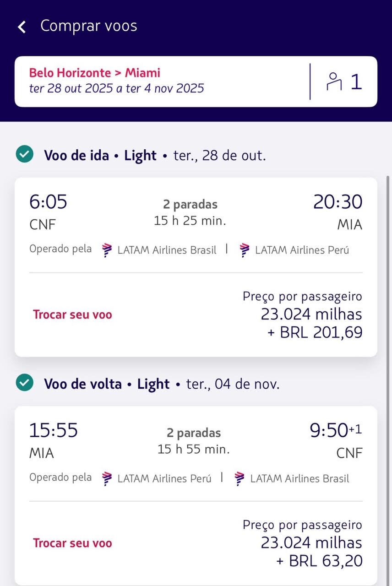Tap the outbound price 23.024 milhas
This screenshot has width=392, height=586.
pos(311,315)
